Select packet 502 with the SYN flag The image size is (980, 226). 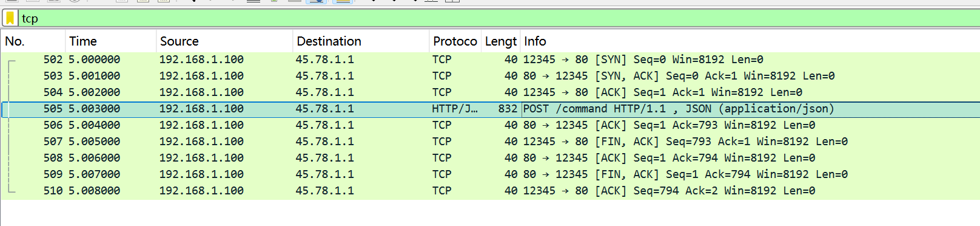pos(490,60)
